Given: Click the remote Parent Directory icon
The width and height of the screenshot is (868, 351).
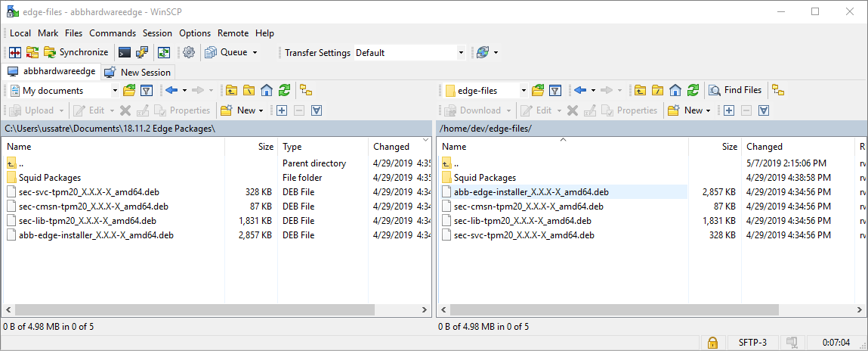Looking at the screenshot, I should 640,90.
